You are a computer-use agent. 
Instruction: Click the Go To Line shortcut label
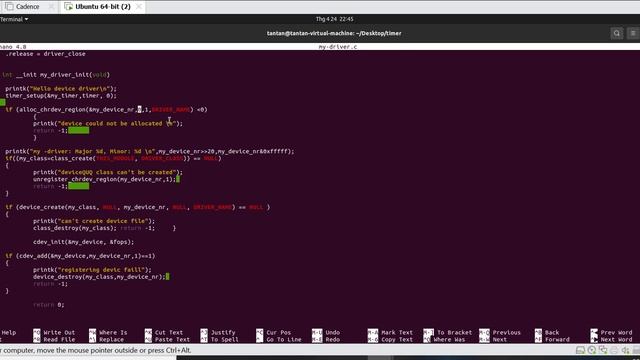(x=284, y=340)
